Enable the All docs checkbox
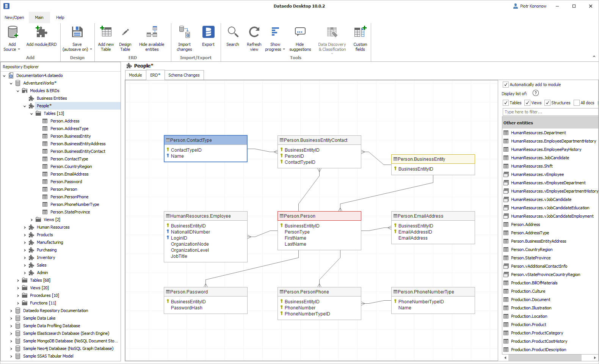The image size is (599, 364). click(x=577, y=103)
